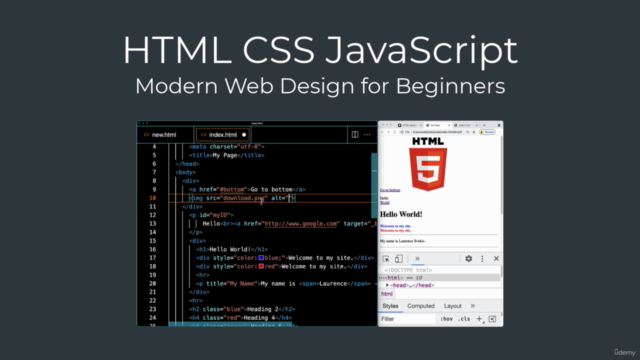Screen dimensions: 640x360
Task: Open the Styles tab in DevTools
Action: pyautogui.click(x=390, y=306)
